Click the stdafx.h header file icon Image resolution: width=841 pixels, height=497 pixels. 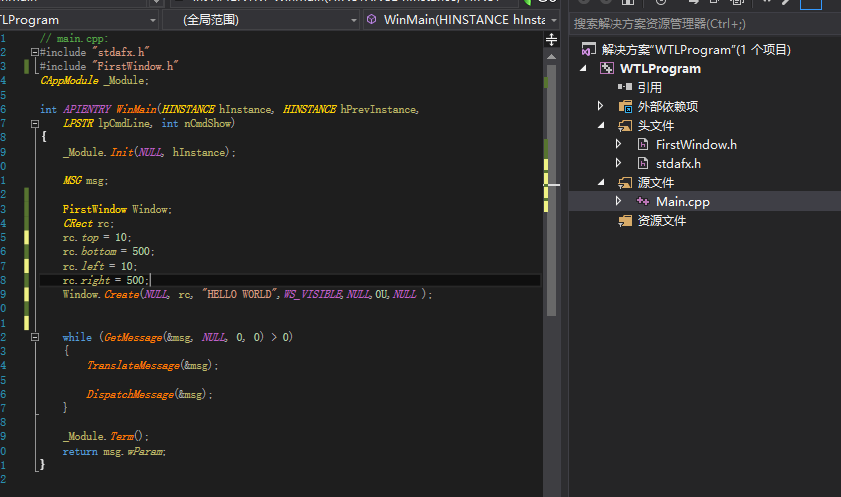click(643, 164)
